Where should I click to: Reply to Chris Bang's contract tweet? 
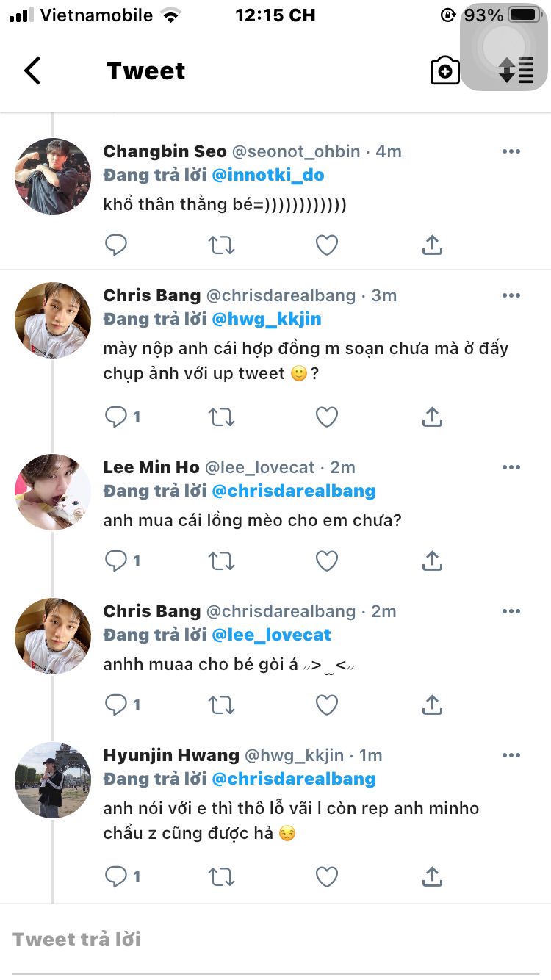[x=116, y=417]
